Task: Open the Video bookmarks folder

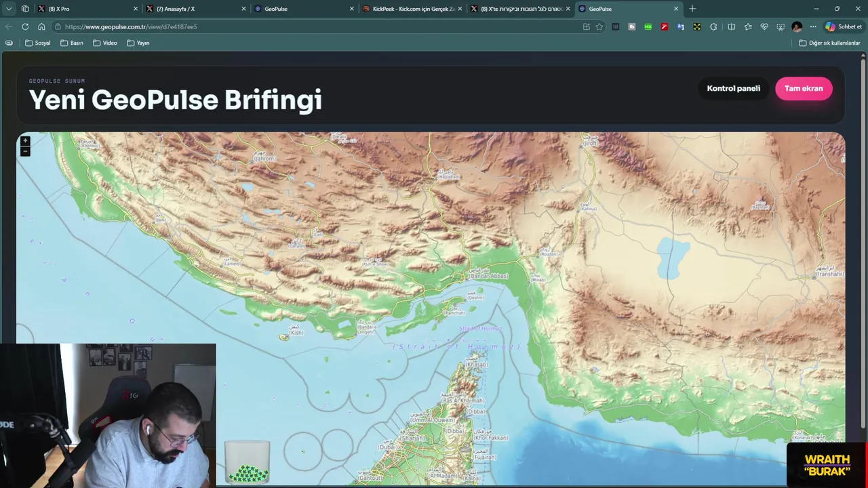Action: [105, 43]
